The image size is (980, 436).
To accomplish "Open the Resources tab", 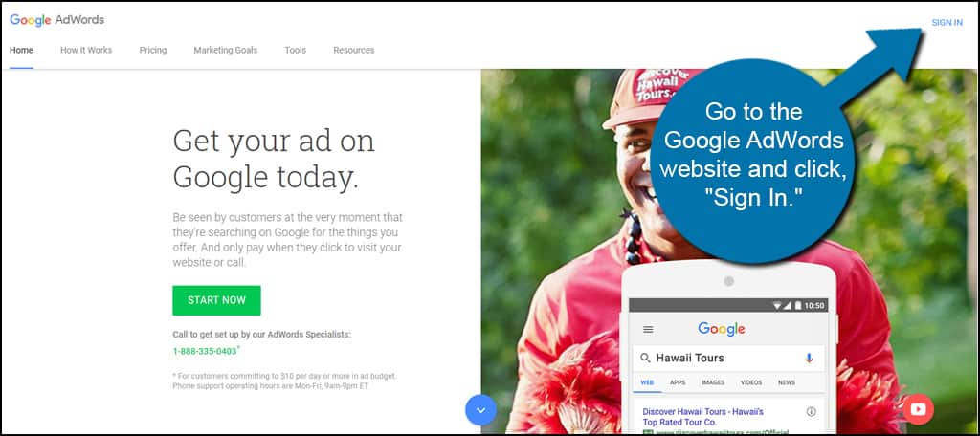I will pyautogui.click(x=354, y=50).
